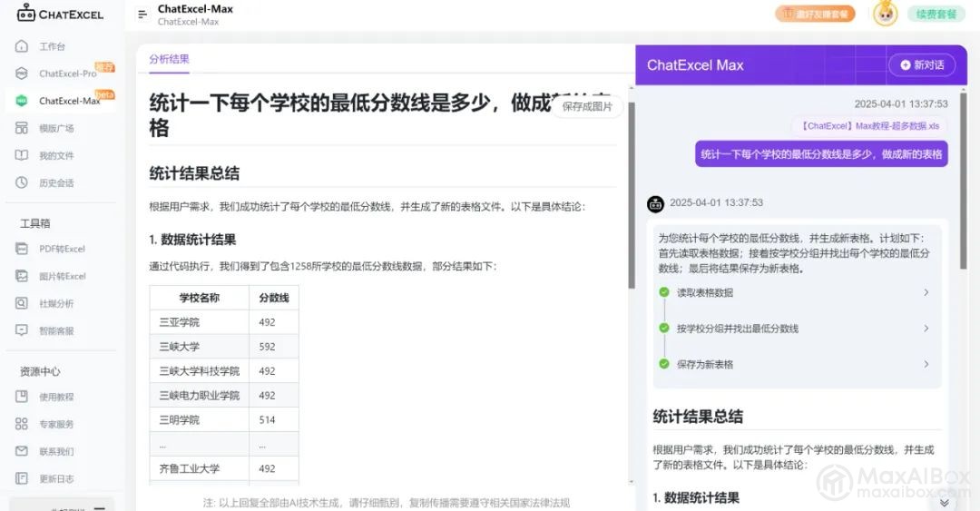Image resolution: width=980 pixels, height=511 pixels.
Task: Click the 514 score cell
Action: pos(274,419)
